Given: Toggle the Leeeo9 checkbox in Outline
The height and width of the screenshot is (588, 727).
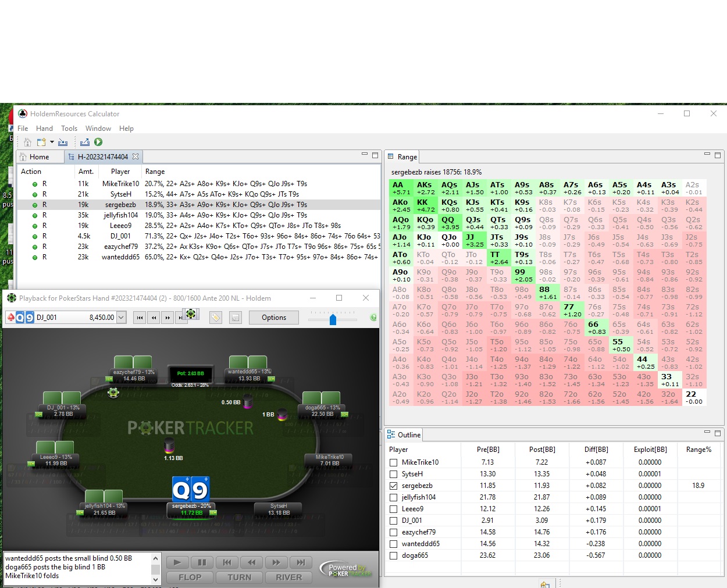Looking at the screenshot, I should pyautogui.click(x=394, y=509).
